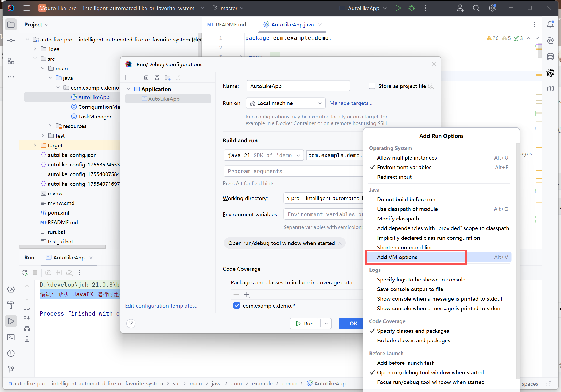
Task: Click the Manage targets link
Action: (x=350, y=103)
